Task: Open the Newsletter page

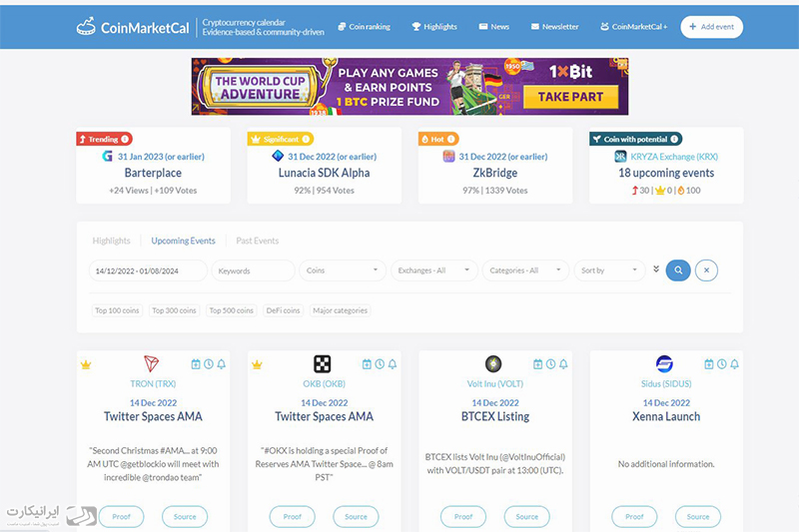Action: coord(554,27)
